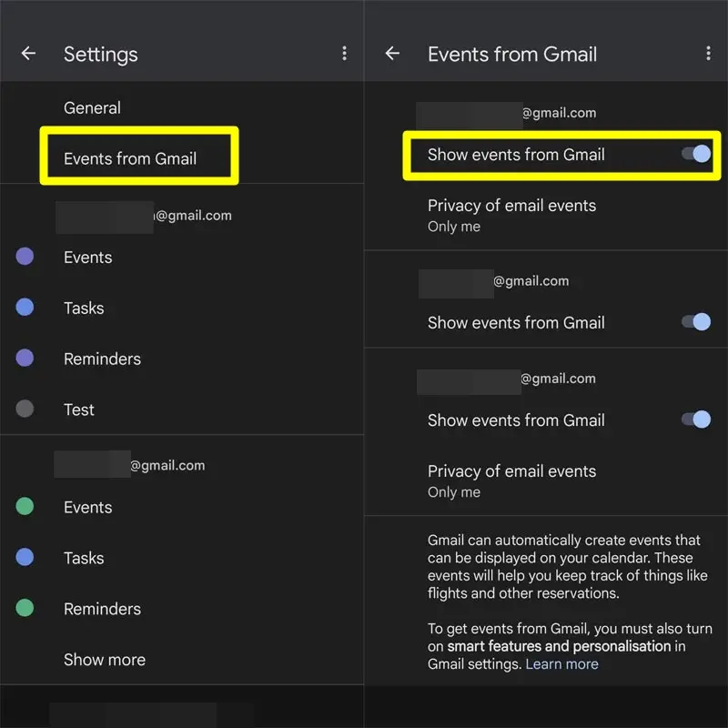
Task: Open Privacy of email events under third account
Action: [x=546, y=481]
